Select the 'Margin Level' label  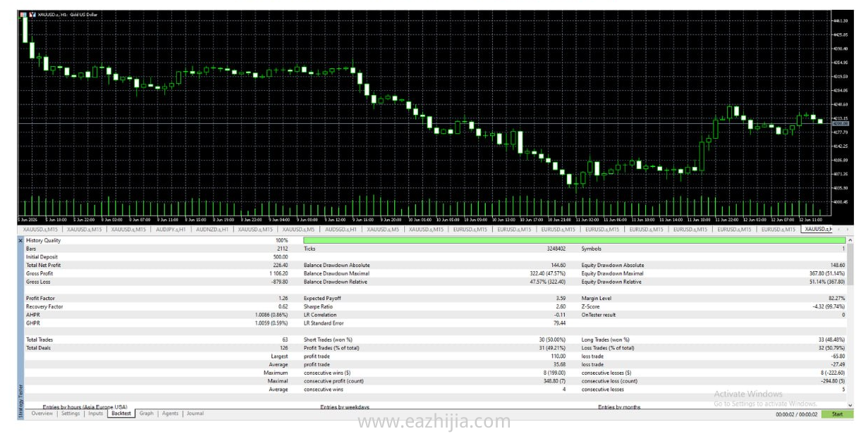pos(597,299)
